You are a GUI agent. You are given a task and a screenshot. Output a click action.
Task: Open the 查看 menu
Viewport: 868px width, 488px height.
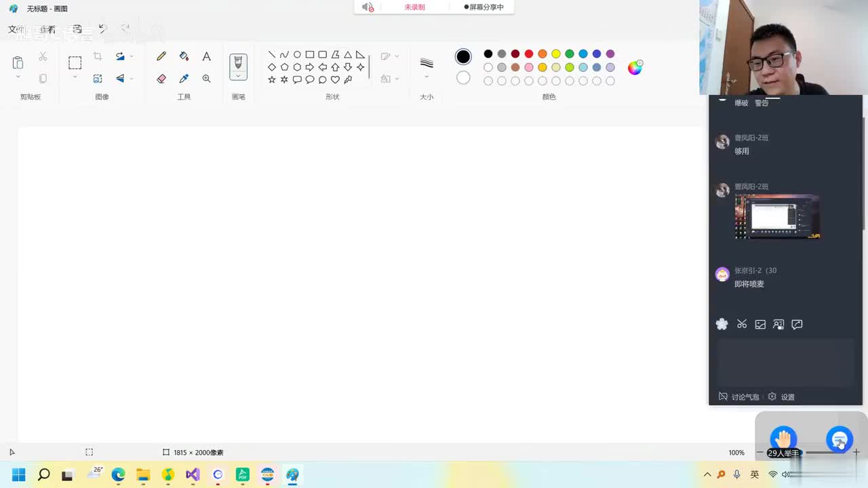click(47, 29)
